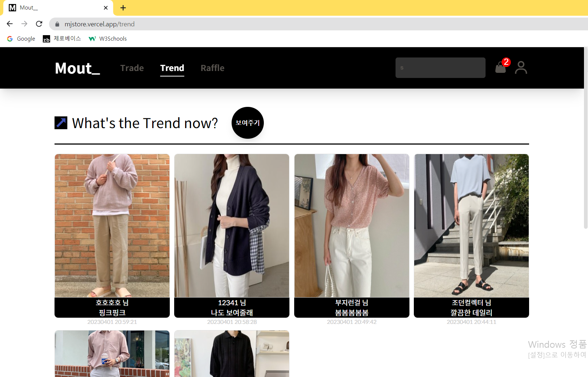Open the user profile icon
The height and width of the screenshot is (377, 588).
click(x=521, y=68)
